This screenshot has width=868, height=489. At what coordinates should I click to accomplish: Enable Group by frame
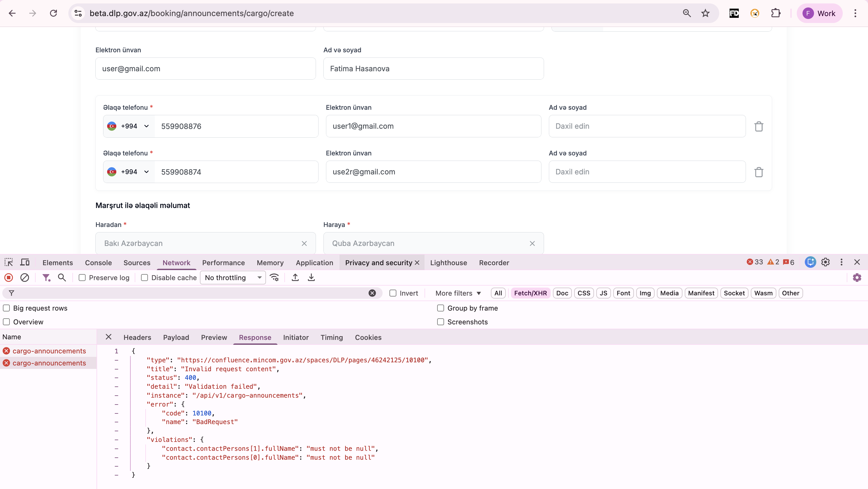coord(440,308)
